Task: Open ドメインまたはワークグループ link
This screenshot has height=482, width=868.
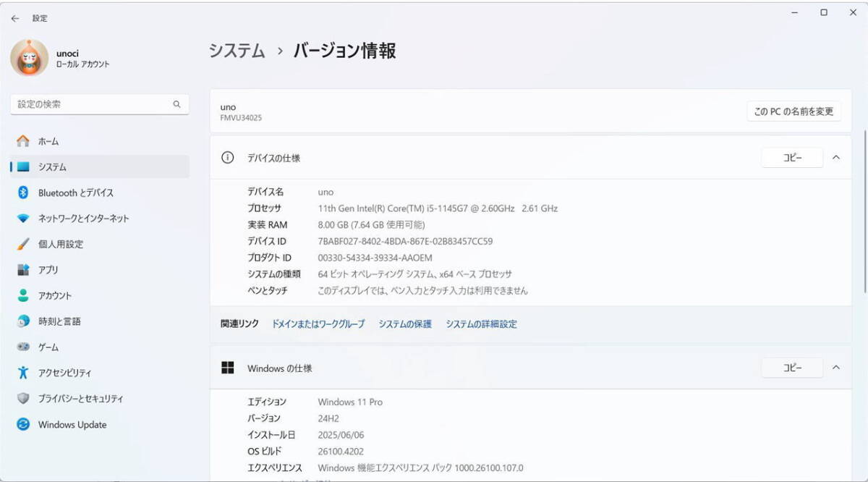Action: pos(318,324)
